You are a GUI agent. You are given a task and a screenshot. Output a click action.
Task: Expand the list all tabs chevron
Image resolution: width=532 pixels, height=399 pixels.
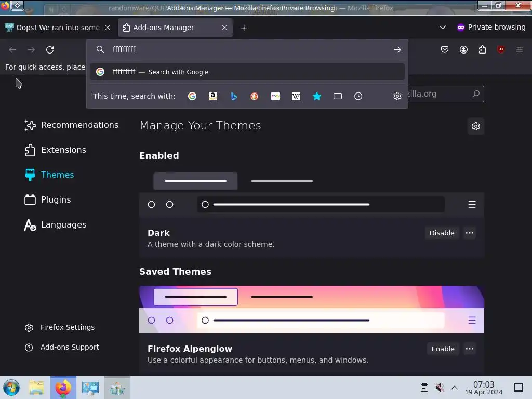coord(443,28)
